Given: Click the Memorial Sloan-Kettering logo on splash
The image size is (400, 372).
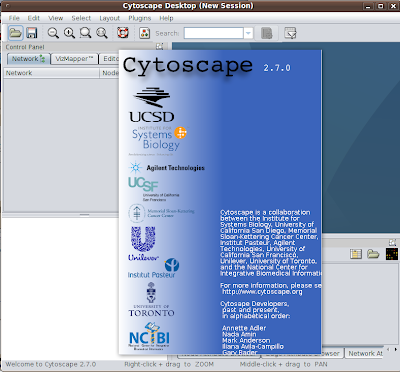Looking at the screenshot, I should point(161,213).
